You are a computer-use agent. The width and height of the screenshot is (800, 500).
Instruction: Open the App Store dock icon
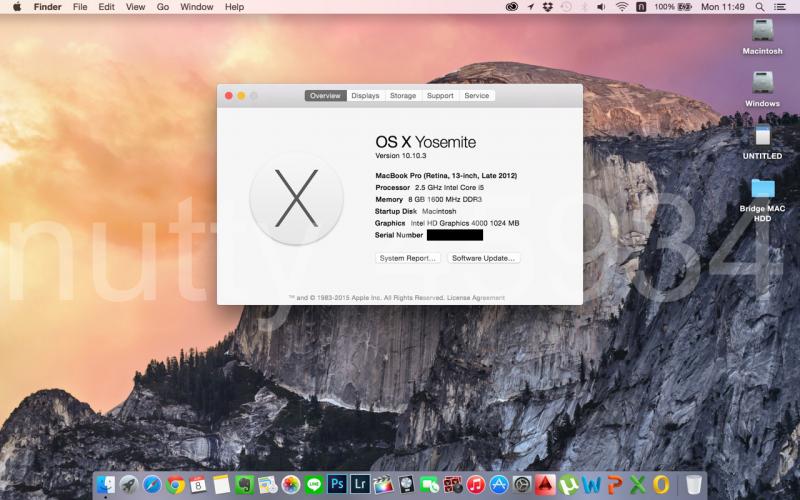coord(499,485)
